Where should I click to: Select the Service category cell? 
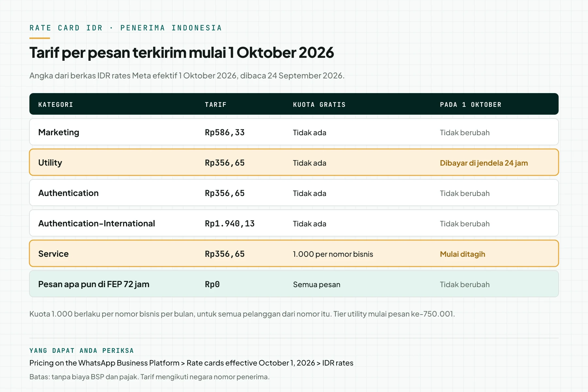(53, 254)
